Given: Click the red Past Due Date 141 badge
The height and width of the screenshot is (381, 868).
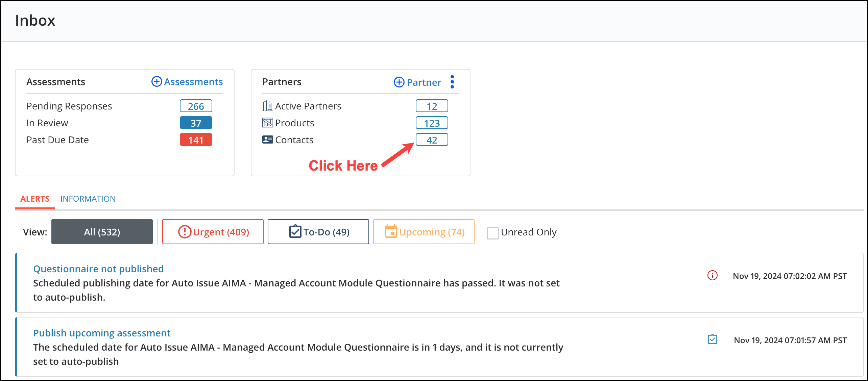Looking at the screenshot, I should [196, 139].
